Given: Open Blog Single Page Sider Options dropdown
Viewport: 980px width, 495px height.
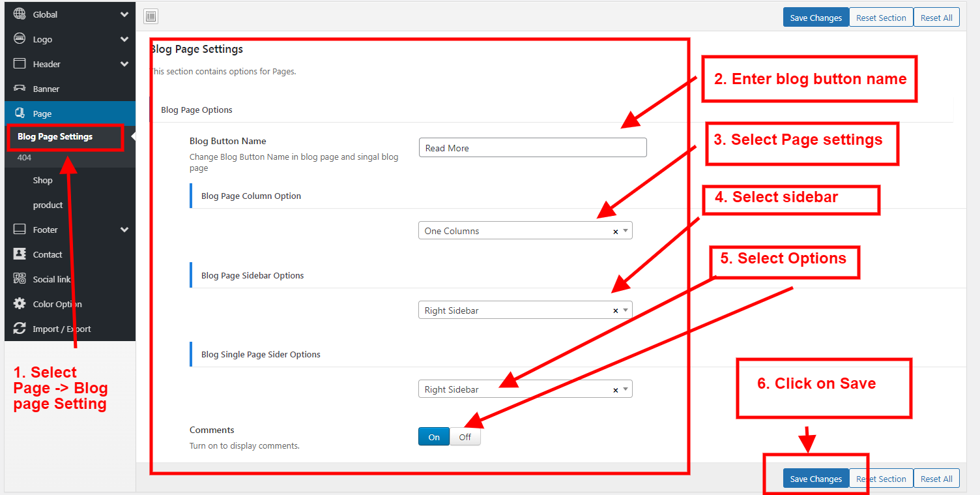Looking at the screenshot, I should pyautogui.click(x=525, y=389).
